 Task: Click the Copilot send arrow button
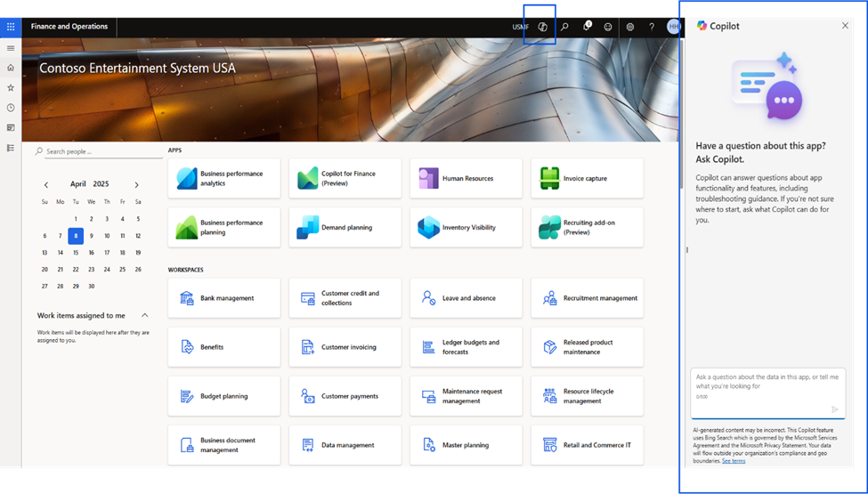835,409
